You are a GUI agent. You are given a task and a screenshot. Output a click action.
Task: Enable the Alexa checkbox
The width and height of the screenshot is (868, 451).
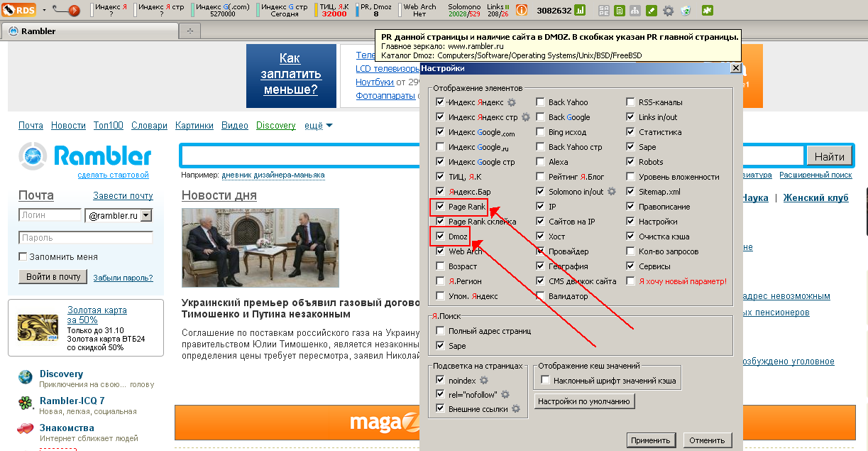540,162
